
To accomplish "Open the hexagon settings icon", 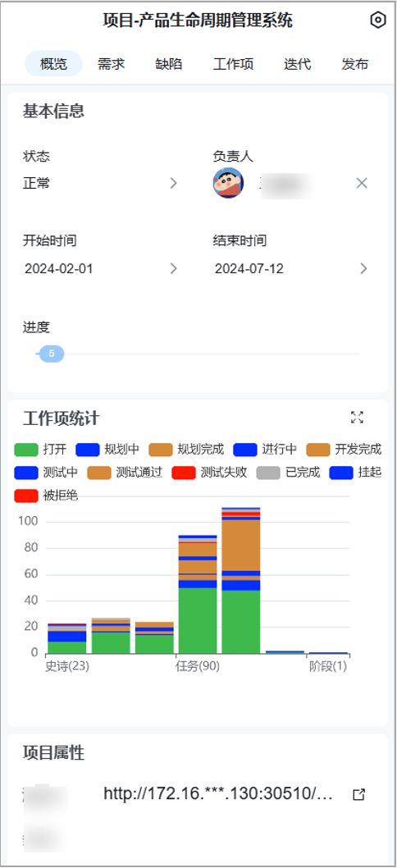I will coord(377,21).
